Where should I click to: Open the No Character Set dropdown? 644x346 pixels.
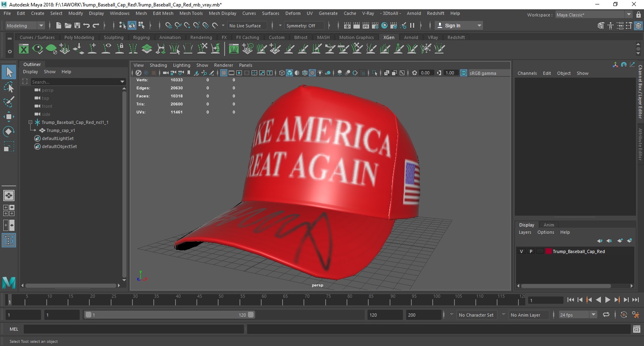pyautogui.click(x=477, y=315)
